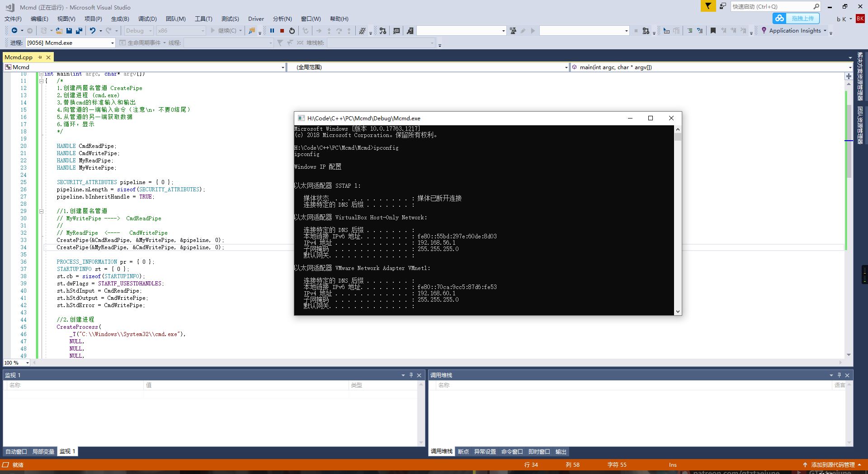
Task: Click the Mcmd.exe console window title icon
Action: pos(301,118)
